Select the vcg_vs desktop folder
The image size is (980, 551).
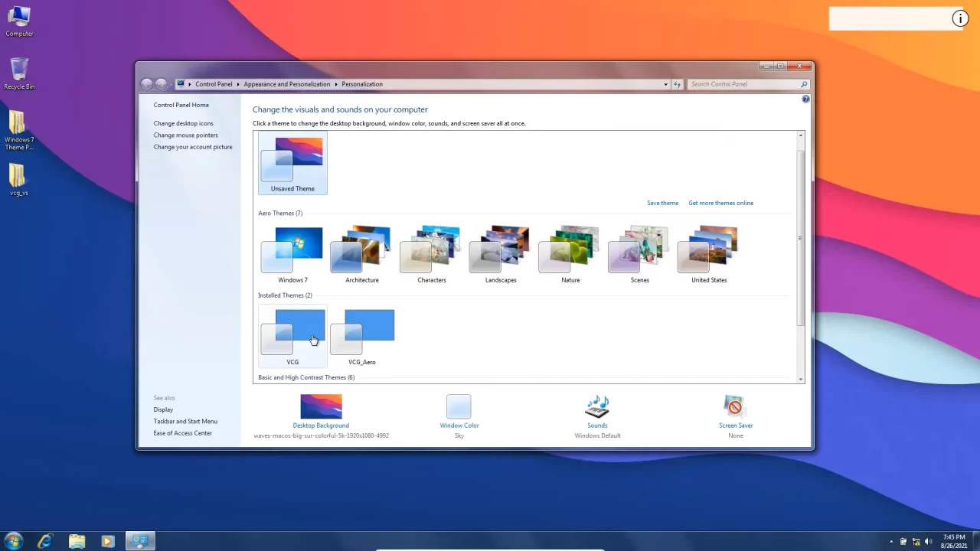click(19, 180)
